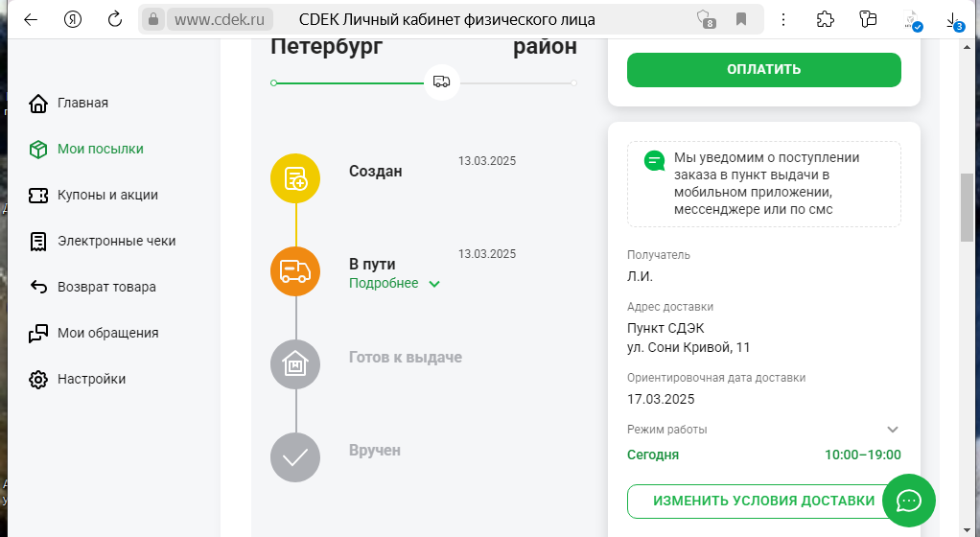Open the Yandex home icon
980x537 pixels.
point(73,19)
